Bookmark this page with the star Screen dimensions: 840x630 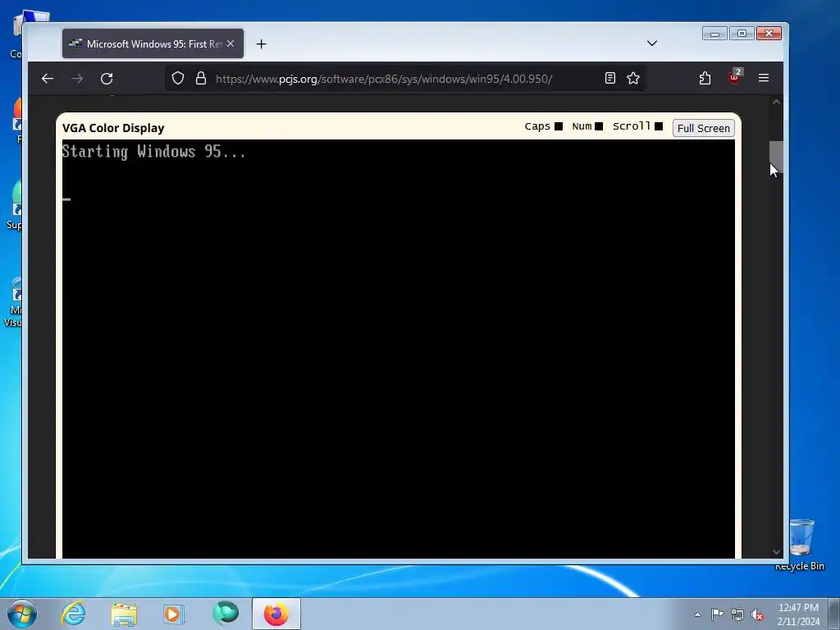click(633, 78)
